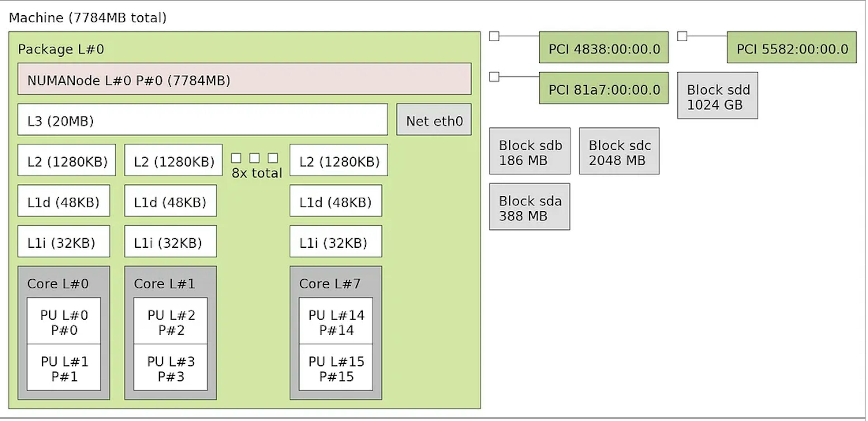868x421 pixels.
Task: Click the bridge square beside PCI 4838:00:00.0
Action: pos(494,36)
